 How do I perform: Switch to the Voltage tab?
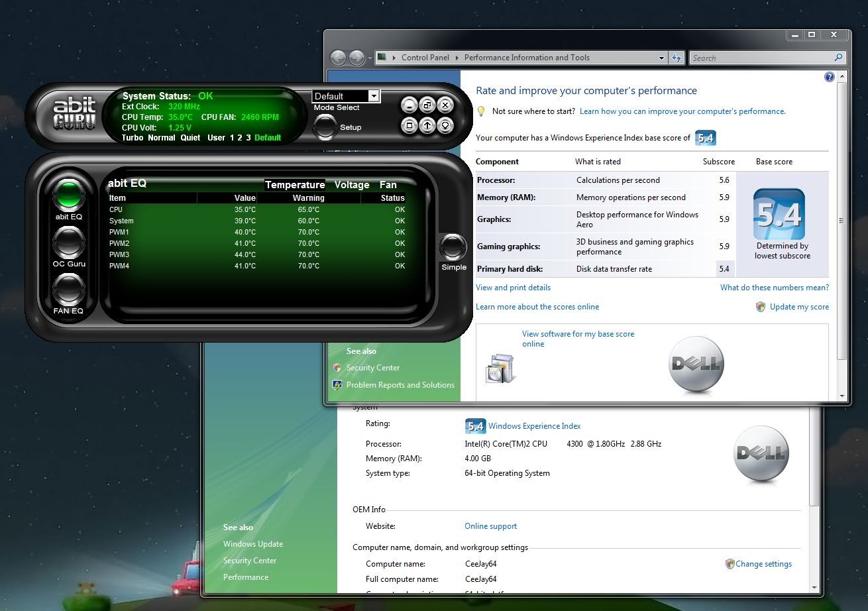coord(352,185)
